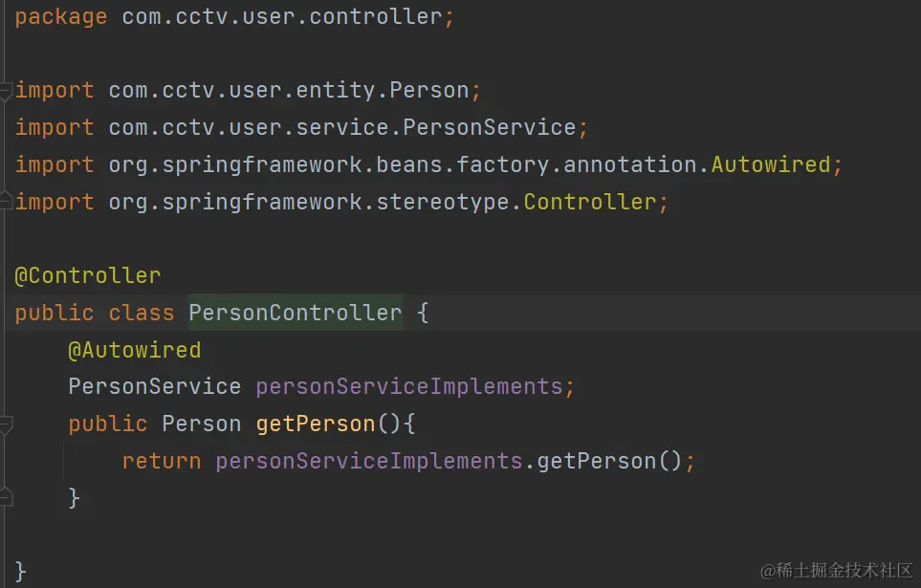This screenshot has width=921, height=588.
Task: Click the getPerson method name in its declaration
Action: click(316, 424)
